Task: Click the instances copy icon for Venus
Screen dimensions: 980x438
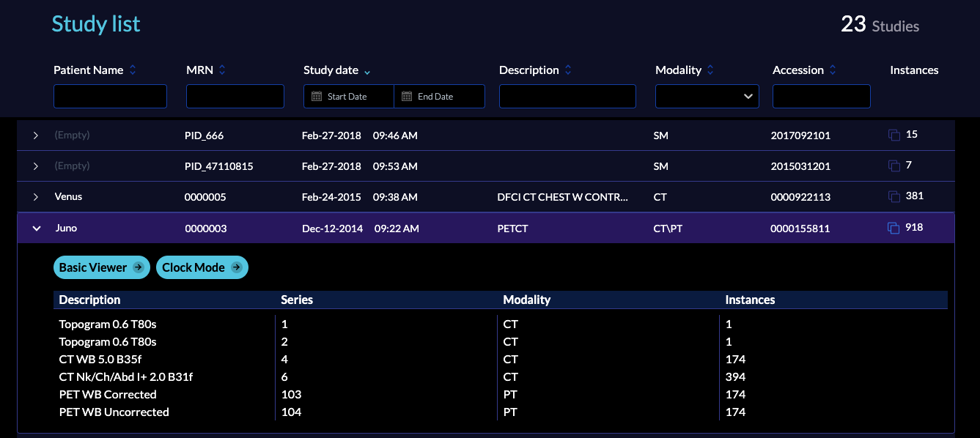Action: click(x=894, y=196)
